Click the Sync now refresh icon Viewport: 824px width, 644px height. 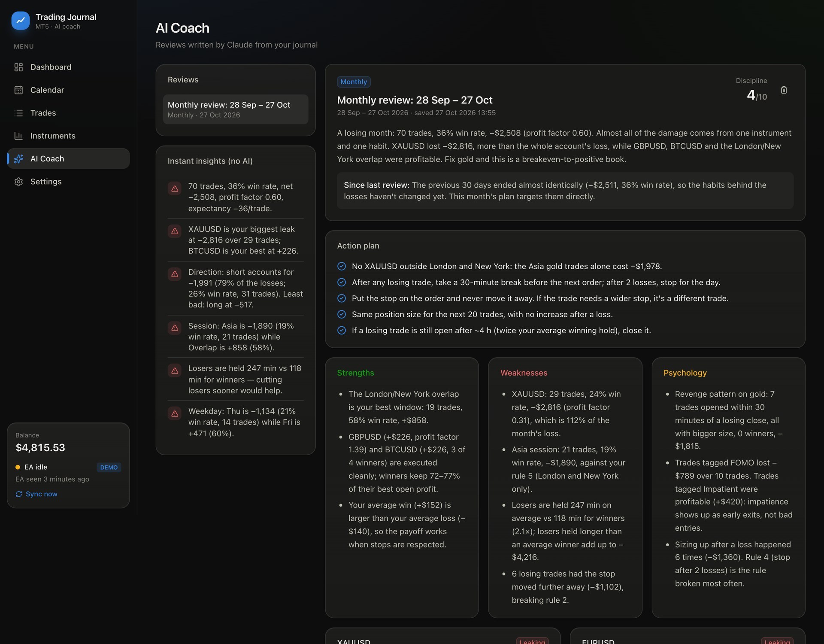tap(19, 494)
